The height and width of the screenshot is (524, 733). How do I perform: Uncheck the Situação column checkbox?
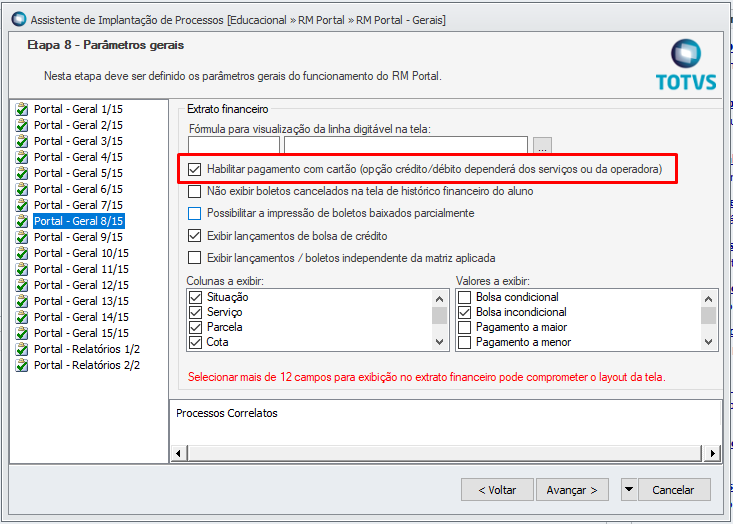(195, 297)
